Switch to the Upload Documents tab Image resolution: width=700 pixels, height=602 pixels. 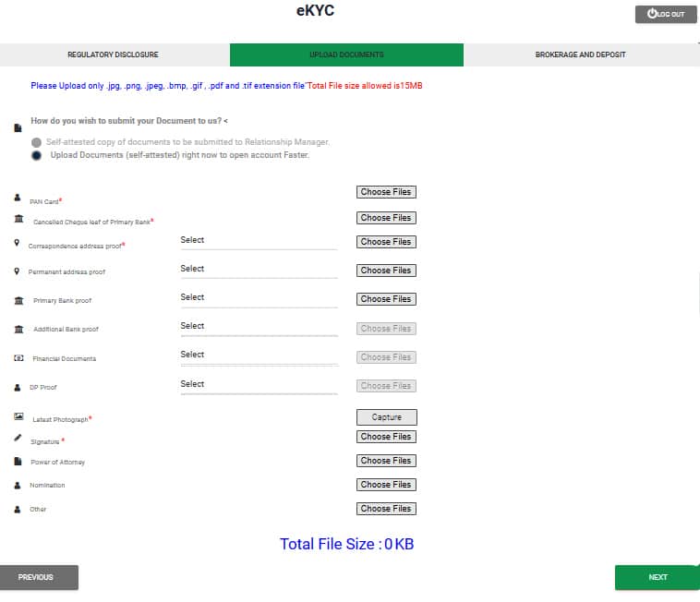(346, 54)
